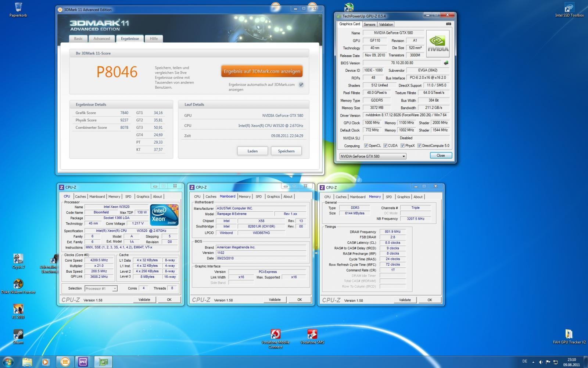Click GPU-Z BIOS save chip icon
Image resolution: width=588 pixels, height=368 pixels.
click(x=446, y=63)
